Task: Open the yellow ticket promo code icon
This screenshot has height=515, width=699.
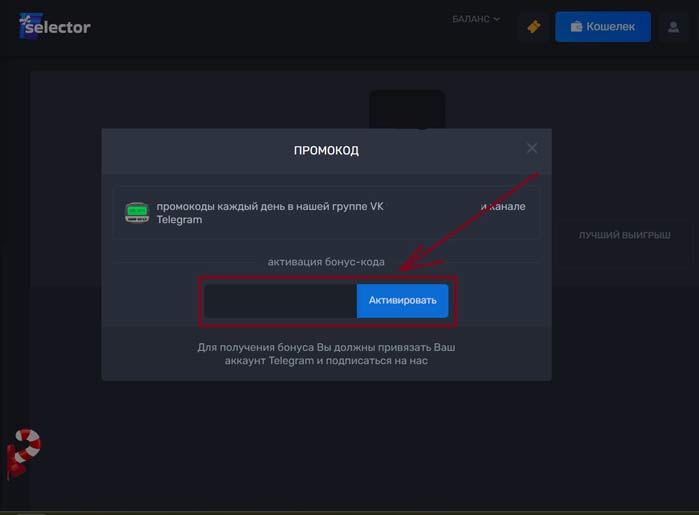Action: coord(533,27)
